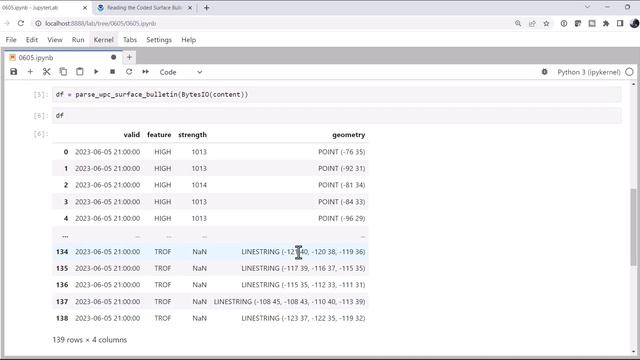Click the strength value '1014' in row 2
Viewport: 640px width, 360px height.
(199, 185)
